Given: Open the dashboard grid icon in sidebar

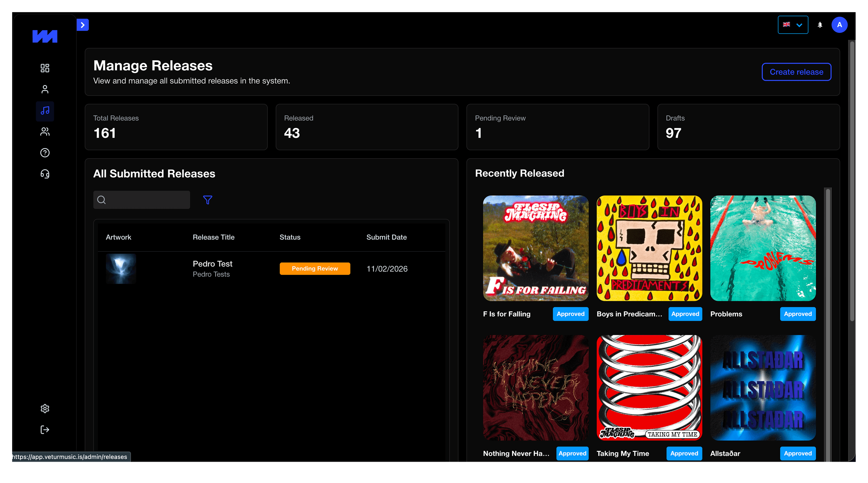Looking at the screenshot, I should click(x=45, y=68).
